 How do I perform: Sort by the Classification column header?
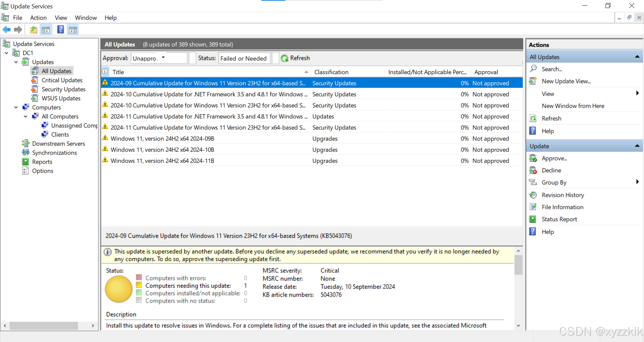[348, 72]
